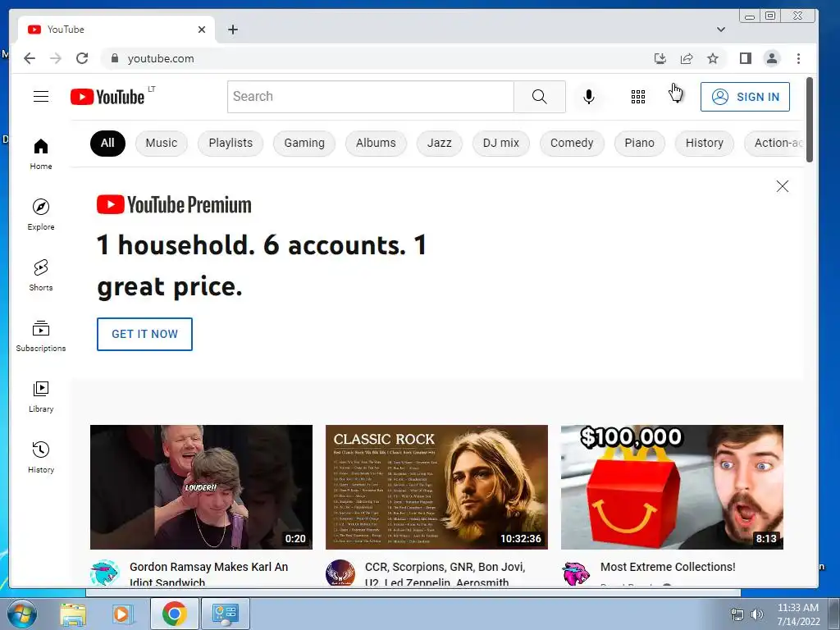Image resolution: width=840 pixels, height=630 pixels.
Task: Toggle Chrome side panel icon
Action: point(745,58)
